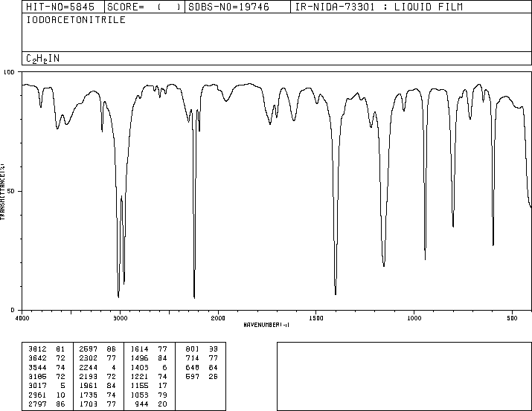Select peak table entry 1735
Screen dimensions: 532x411
click(x=88, y=395)
